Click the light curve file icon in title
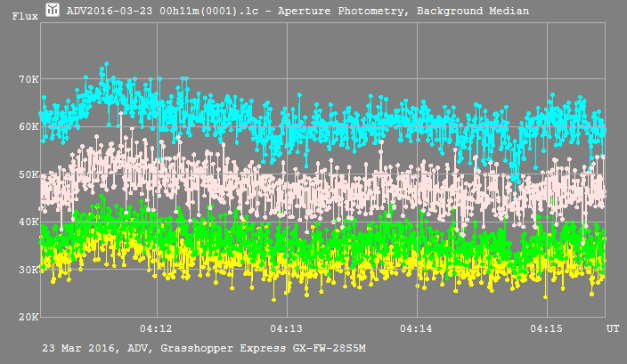 pos(53,11)
